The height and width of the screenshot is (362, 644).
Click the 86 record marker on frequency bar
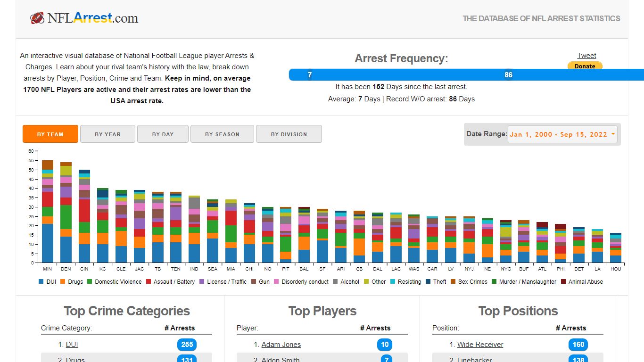click(x=508, y=74)
